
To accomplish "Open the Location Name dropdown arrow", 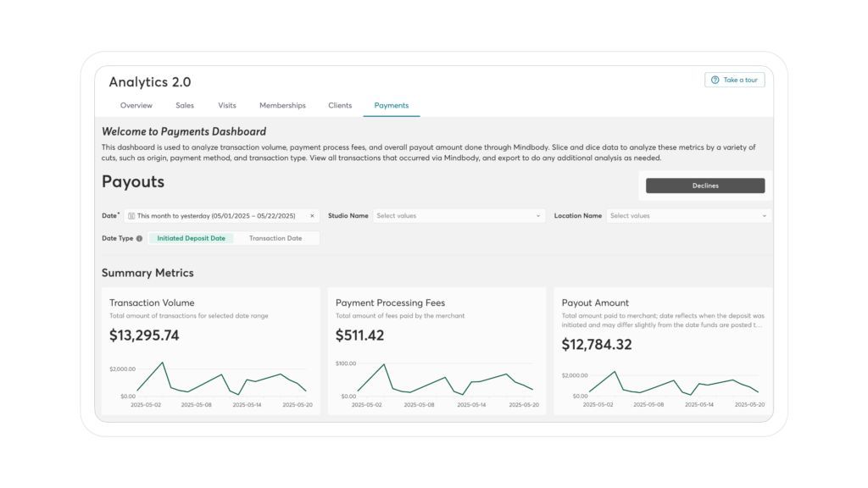I will pyautogui.click(x=764, y=216).
